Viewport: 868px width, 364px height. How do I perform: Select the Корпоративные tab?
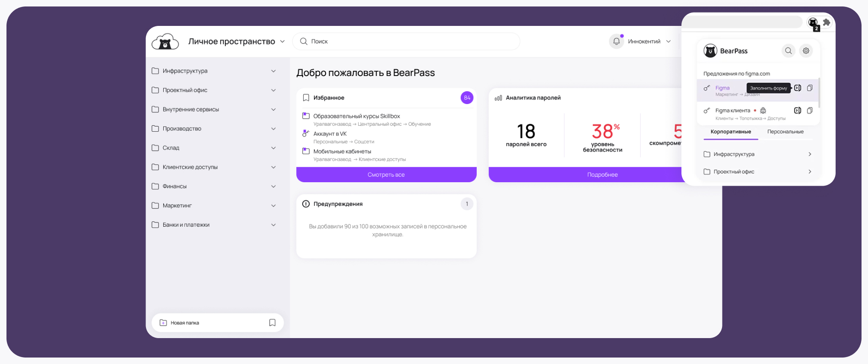tap(731, 132)
